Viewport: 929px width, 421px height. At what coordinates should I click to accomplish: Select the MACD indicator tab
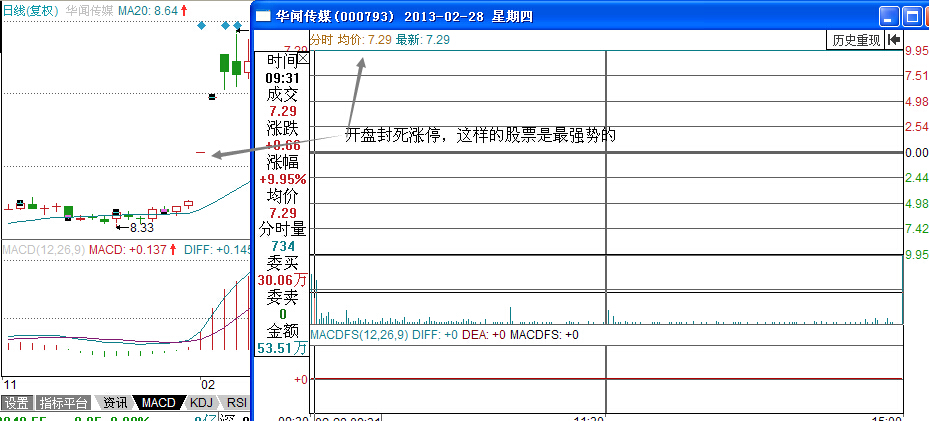pyautogui.click(x=157, y=403)
